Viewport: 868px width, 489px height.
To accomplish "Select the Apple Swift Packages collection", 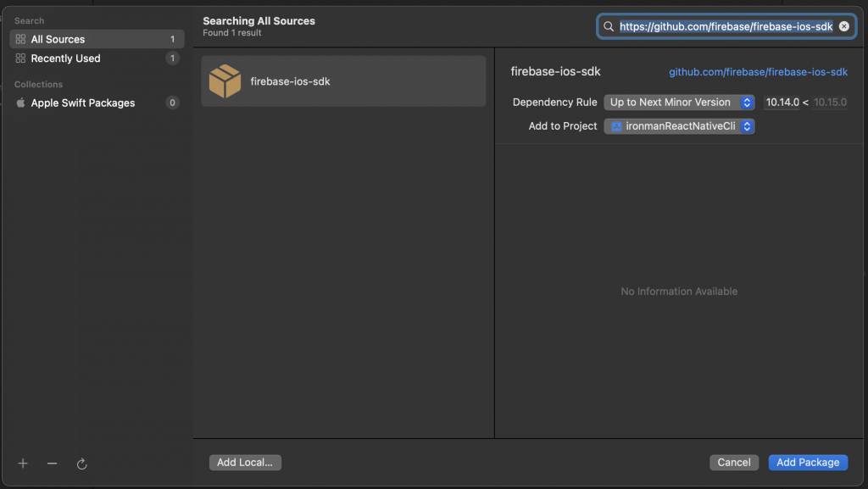I will pyautogui.click(x=97, y=103).
